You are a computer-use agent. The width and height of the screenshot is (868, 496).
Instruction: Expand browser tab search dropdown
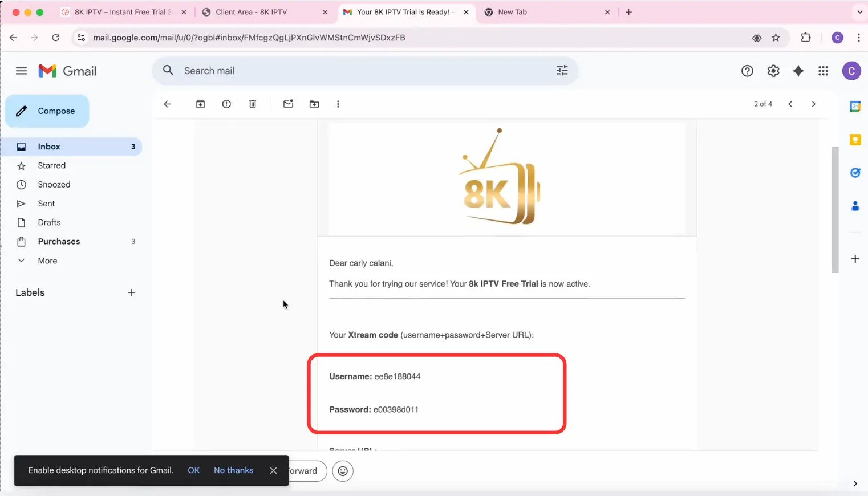click(x=860, y=12)
